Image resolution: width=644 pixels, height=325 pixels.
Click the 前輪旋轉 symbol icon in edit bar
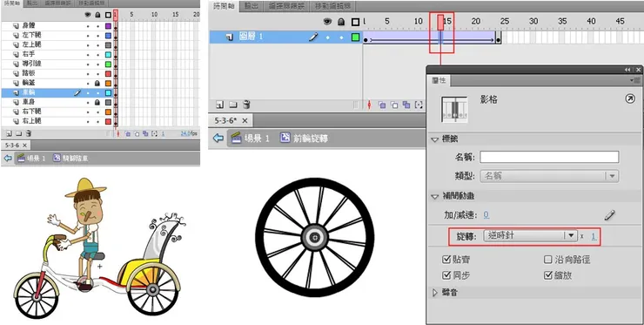(285, 138)
